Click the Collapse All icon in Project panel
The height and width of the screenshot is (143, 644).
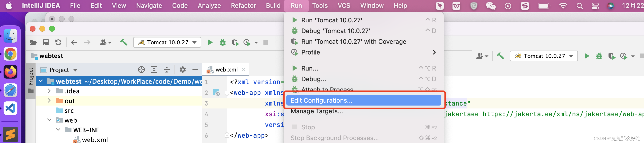click(x=167, y=70)
